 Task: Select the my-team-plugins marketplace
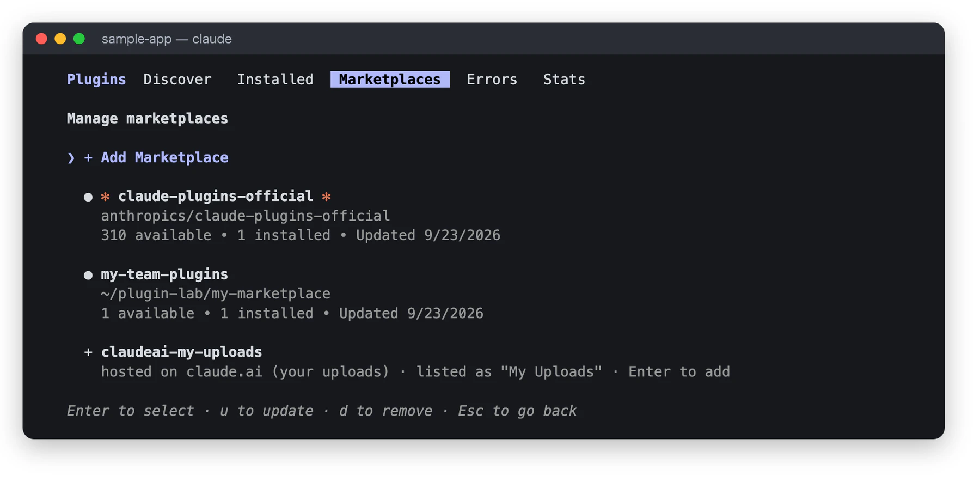(x=164, y=274)
